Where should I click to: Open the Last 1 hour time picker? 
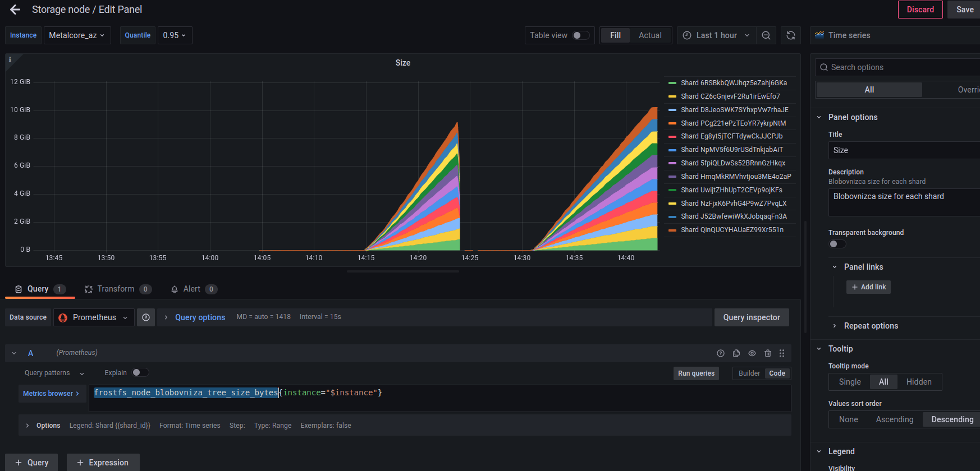716,35
